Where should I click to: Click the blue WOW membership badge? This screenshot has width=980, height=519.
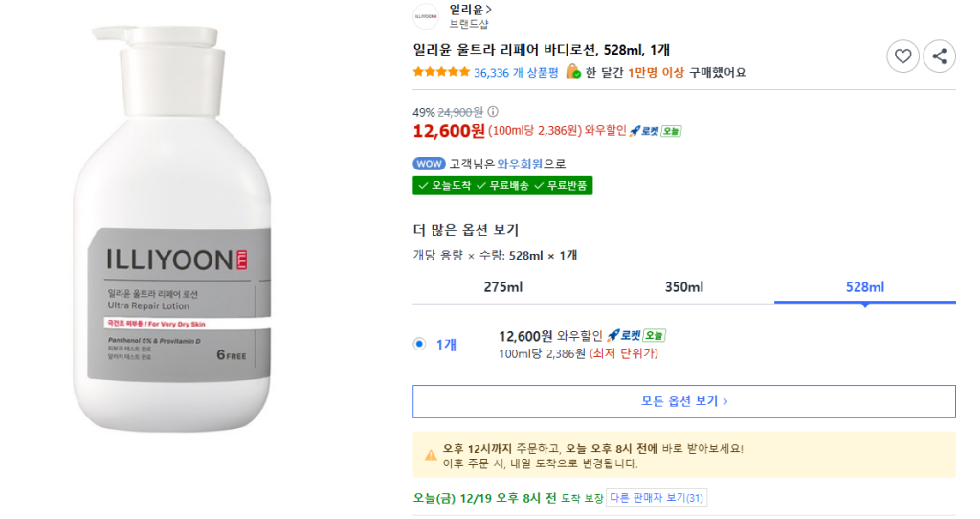coord(429,164)
